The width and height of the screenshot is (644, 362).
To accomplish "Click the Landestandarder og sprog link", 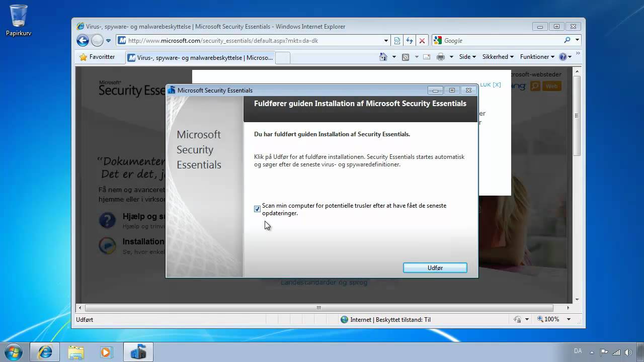I will click(x=324, y=282).
